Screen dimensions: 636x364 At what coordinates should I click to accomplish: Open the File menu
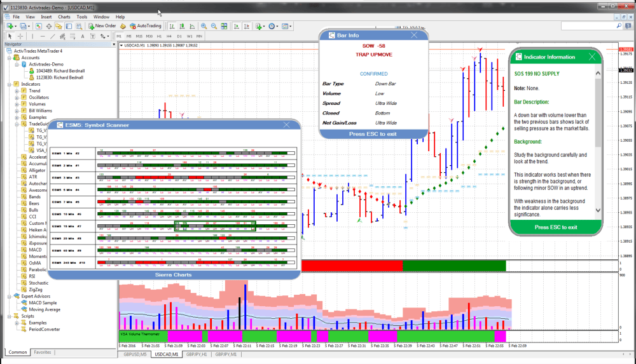coord(17,17)
